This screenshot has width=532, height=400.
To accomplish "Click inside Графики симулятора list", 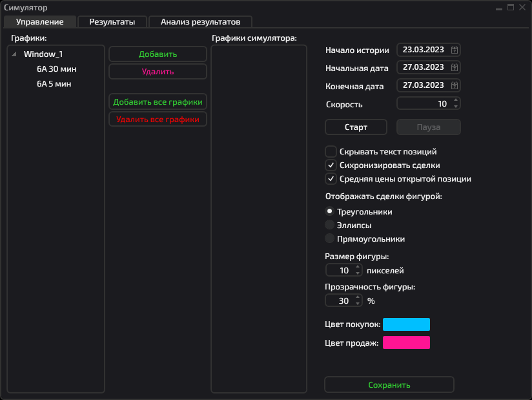I will click(259, 219).
